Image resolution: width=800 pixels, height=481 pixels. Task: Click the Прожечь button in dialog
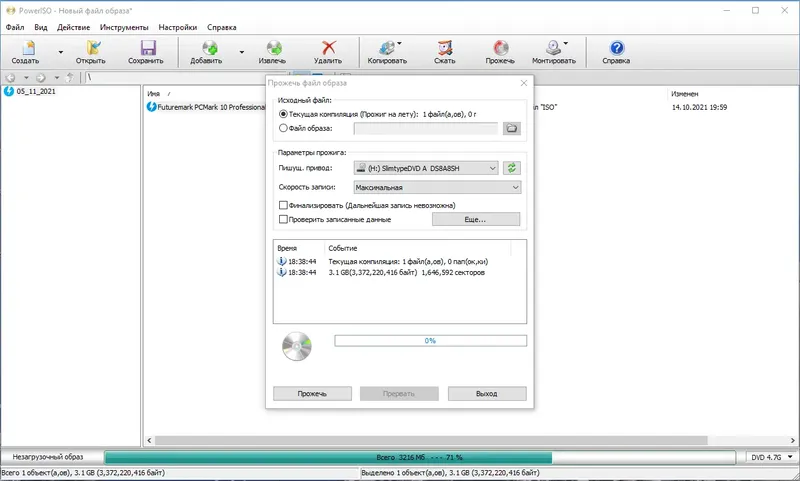point(312,393)
